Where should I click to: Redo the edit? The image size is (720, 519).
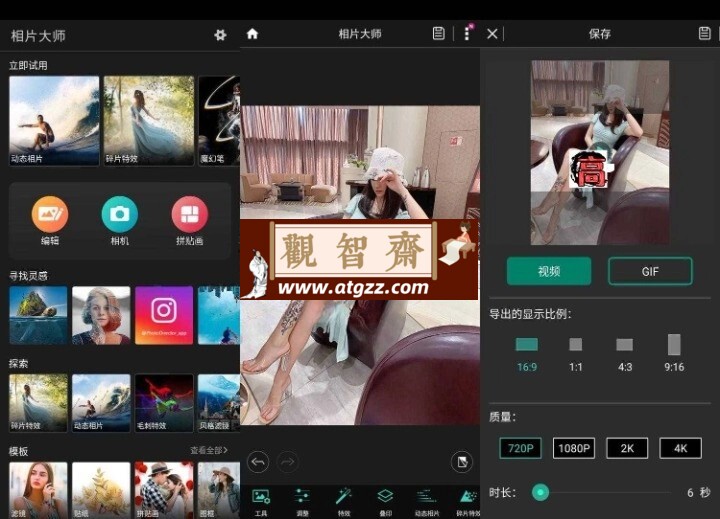point(288,462)
